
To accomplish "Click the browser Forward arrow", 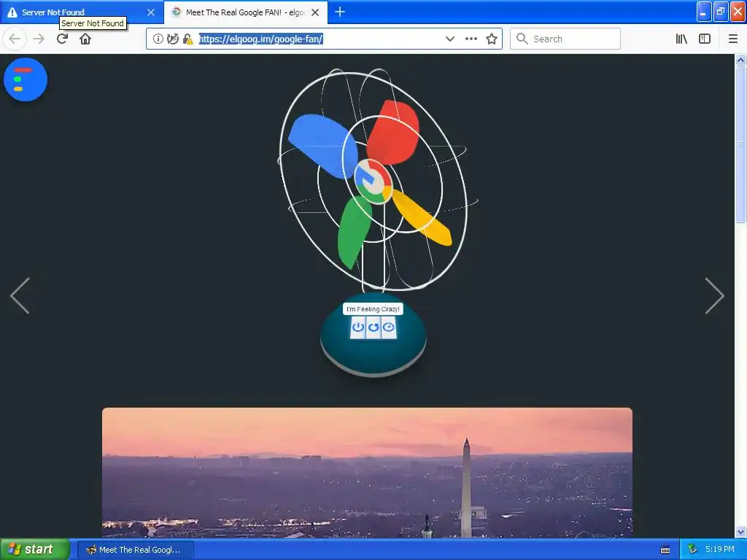I will tap(39, 39).
